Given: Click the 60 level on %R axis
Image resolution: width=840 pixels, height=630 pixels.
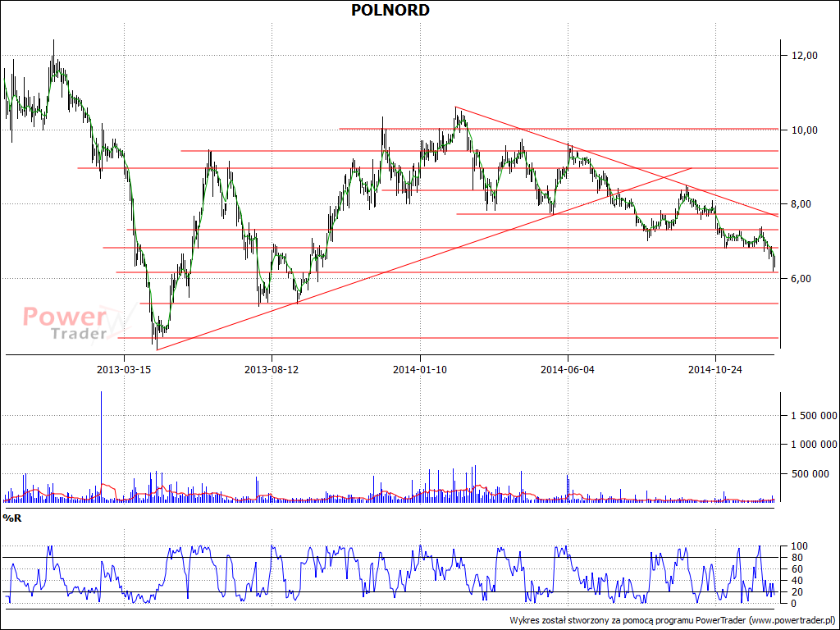Looking at the screenshot, I should pyautogui.click(x=799, y=569).
